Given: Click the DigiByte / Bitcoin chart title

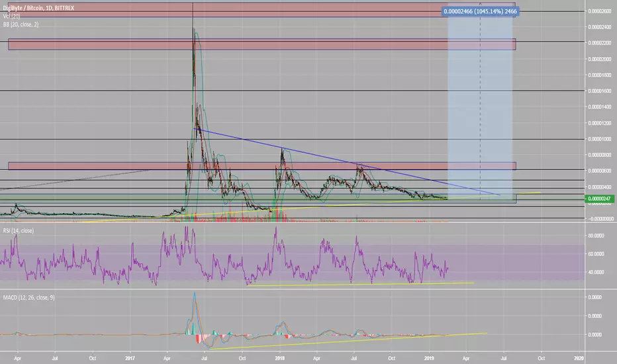Looking at the screenshot, I should [38, 8].
